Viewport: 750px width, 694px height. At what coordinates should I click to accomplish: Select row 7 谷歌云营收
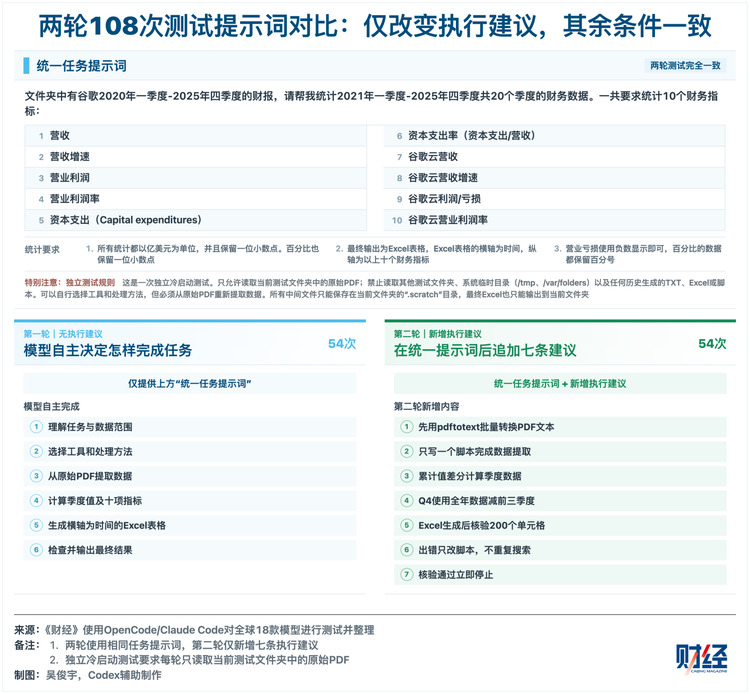point(554,157)
